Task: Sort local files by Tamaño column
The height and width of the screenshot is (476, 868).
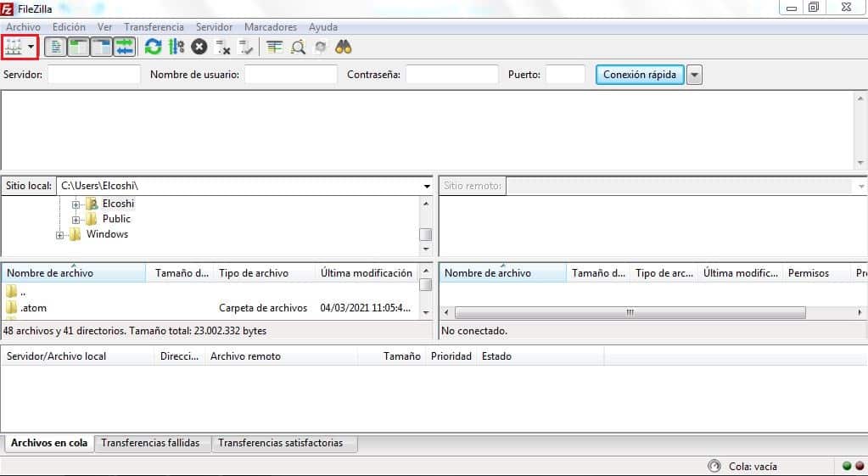Action: [x=180, y=273]
